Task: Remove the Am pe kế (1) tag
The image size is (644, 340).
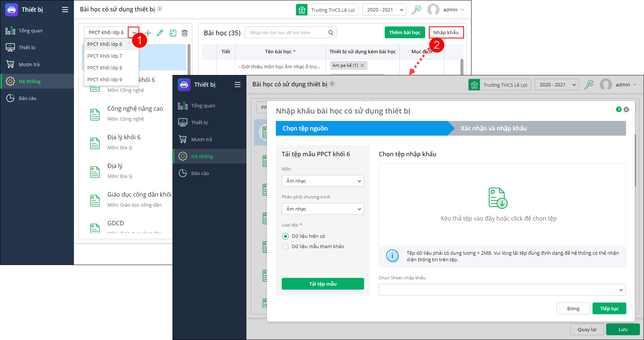Action: click(x=362, y=65)
